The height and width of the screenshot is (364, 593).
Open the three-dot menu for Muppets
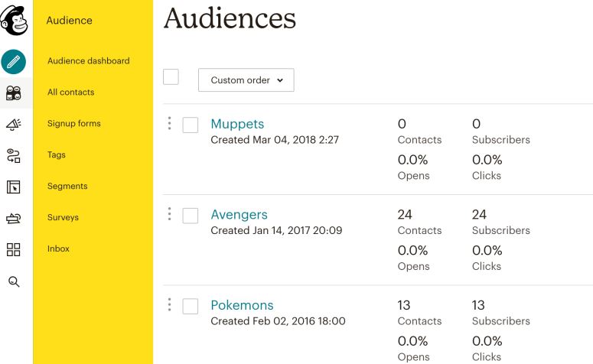coord(169,123)
